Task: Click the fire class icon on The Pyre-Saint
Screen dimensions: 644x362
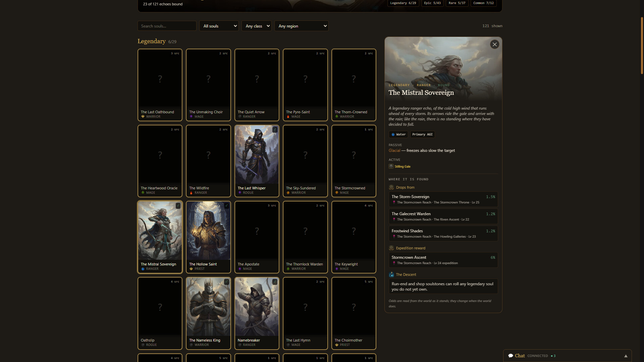Action: (288, 117)
